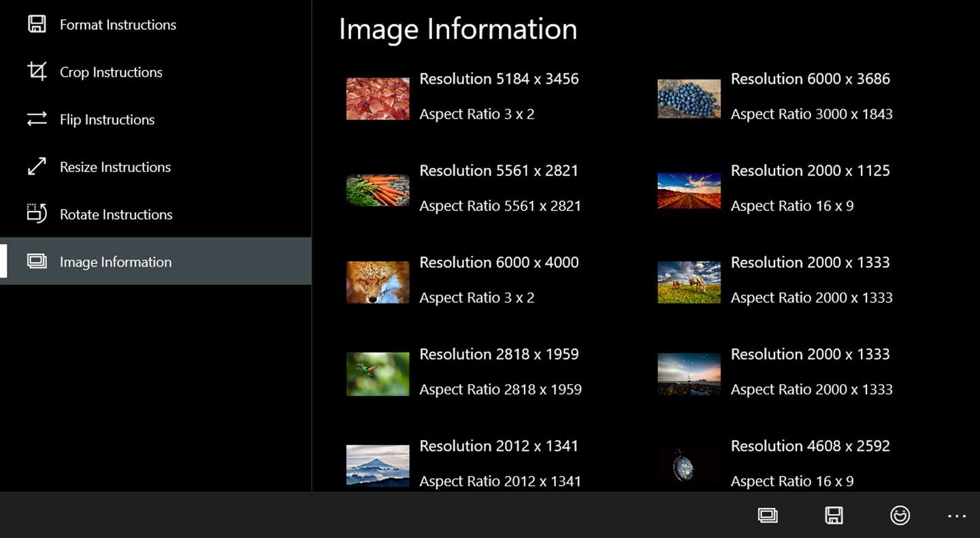
Task: Select Rotate Instructions entry
Action: click(156, 214)
